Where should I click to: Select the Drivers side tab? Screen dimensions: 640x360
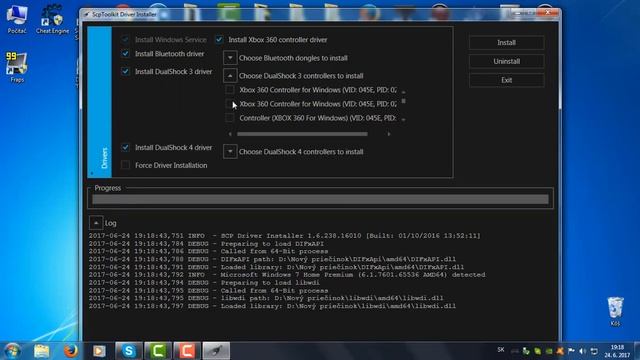[100, 102]
